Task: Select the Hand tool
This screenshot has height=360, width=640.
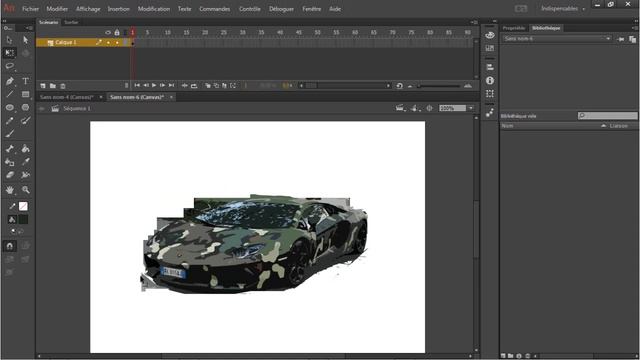Action: point(9,190)
